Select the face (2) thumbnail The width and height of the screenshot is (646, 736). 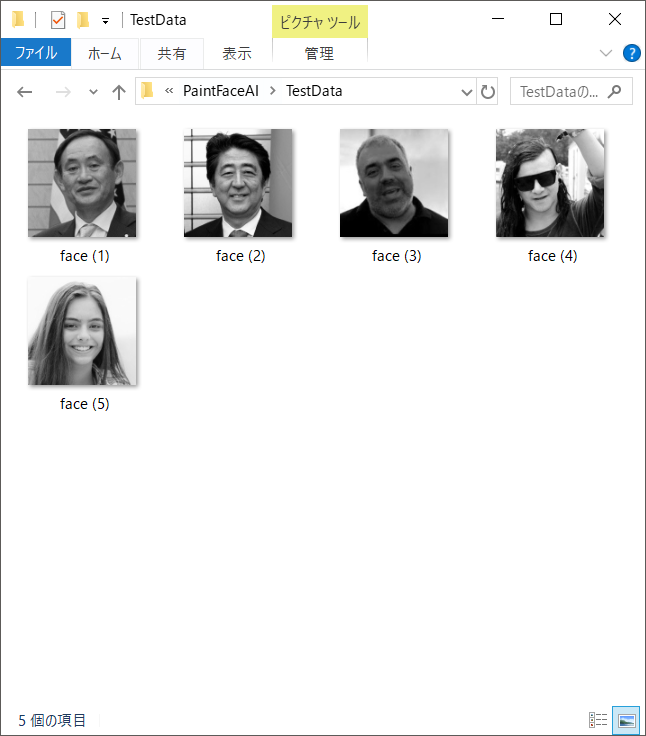tap(238, 183)
